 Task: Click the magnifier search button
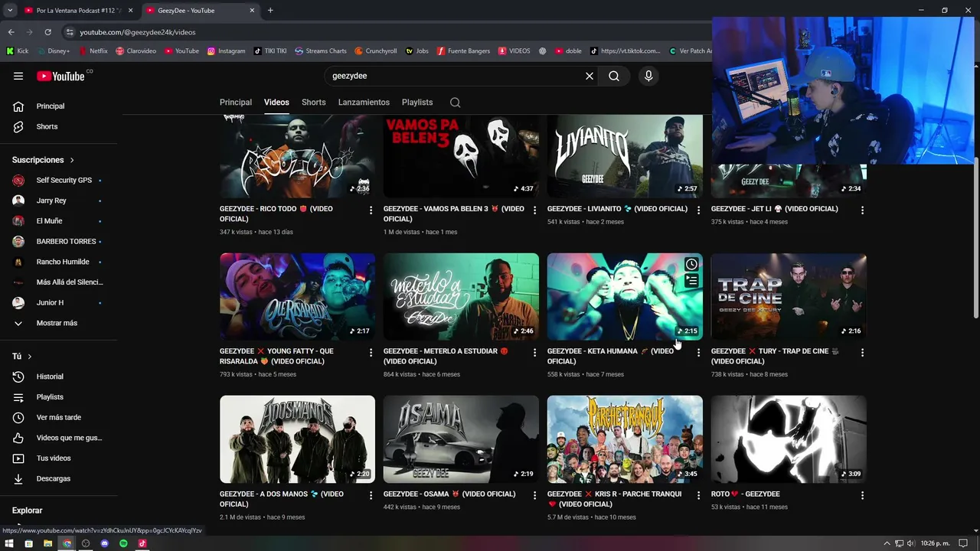(x=614, y=76)
